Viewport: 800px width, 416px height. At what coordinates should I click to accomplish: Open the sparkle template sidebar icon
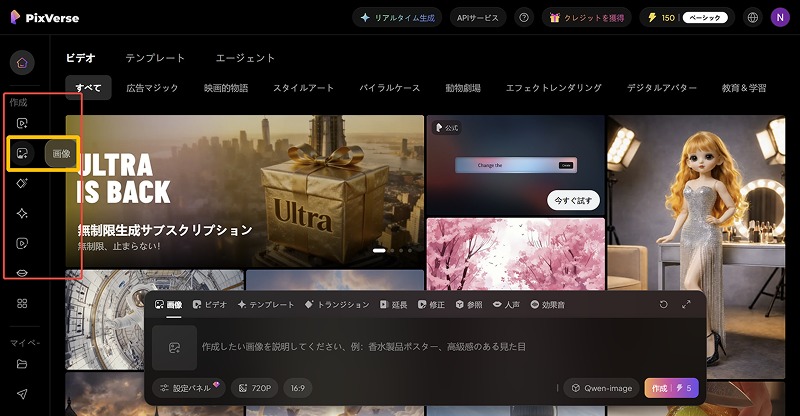tap(22, 213)
